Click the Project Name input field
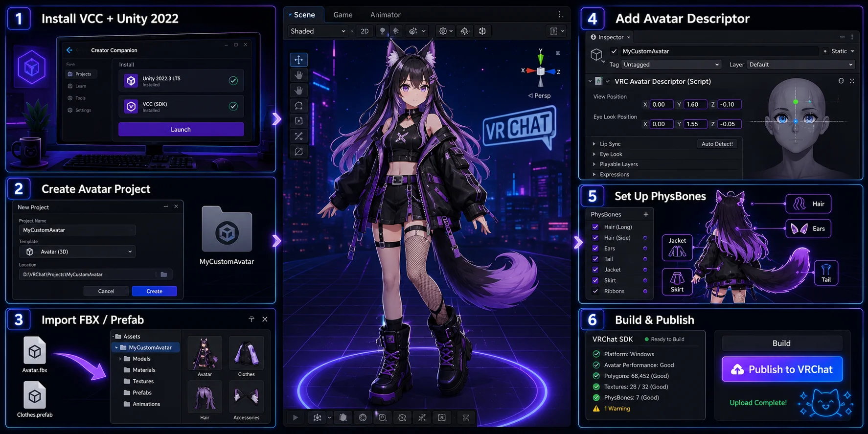The width and height of the screenshot is (868, 434). click(x=77, y=230)
